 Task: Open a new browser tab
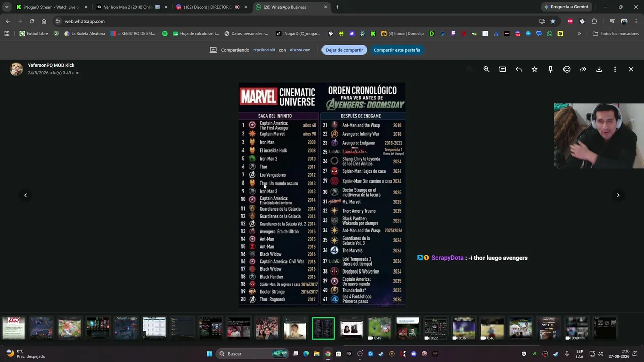pyautogui.click(x=337, y=7)
